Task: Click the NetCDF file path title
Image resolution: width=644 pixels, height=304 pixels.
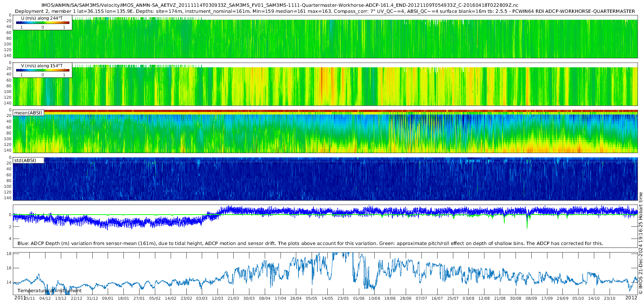Action: coord(280,5)
